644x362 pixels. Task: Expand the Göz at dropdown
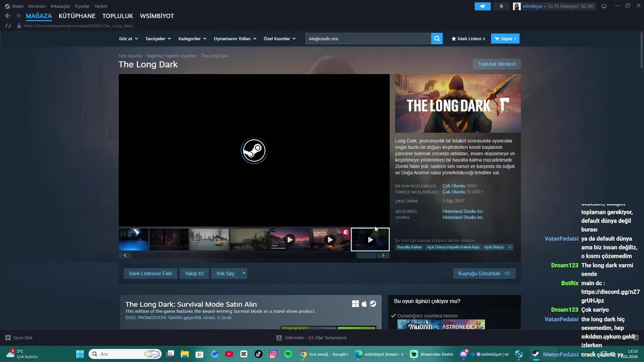(128, 39)
